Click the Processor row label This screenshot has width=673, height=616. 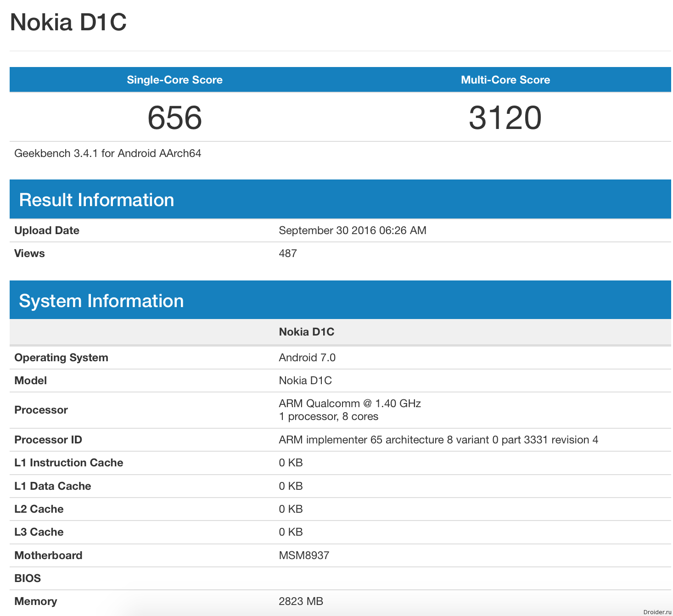click(x=41, y=410)
